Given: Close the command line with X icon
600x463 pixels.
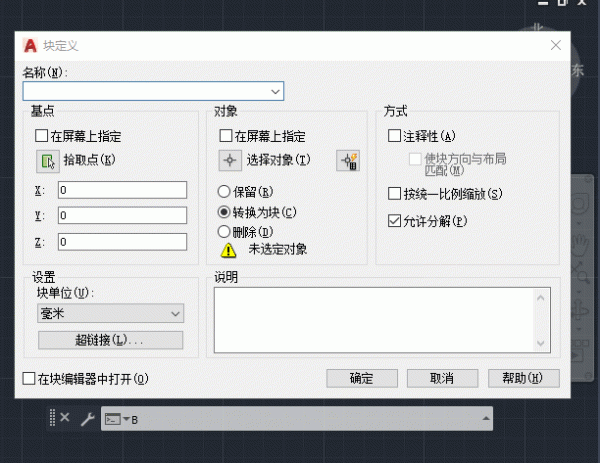Looking at the screenshot, I should [x=65, y=418].
